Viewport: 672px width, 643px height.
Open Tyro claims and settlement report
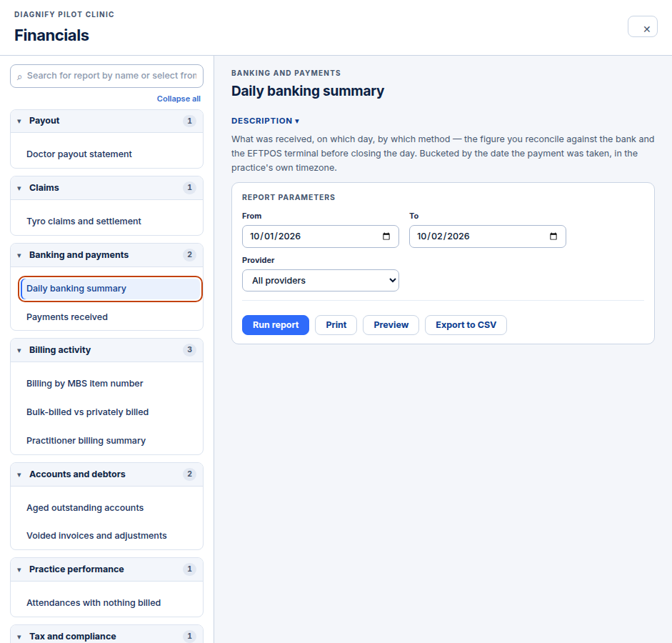pos(110,221)
